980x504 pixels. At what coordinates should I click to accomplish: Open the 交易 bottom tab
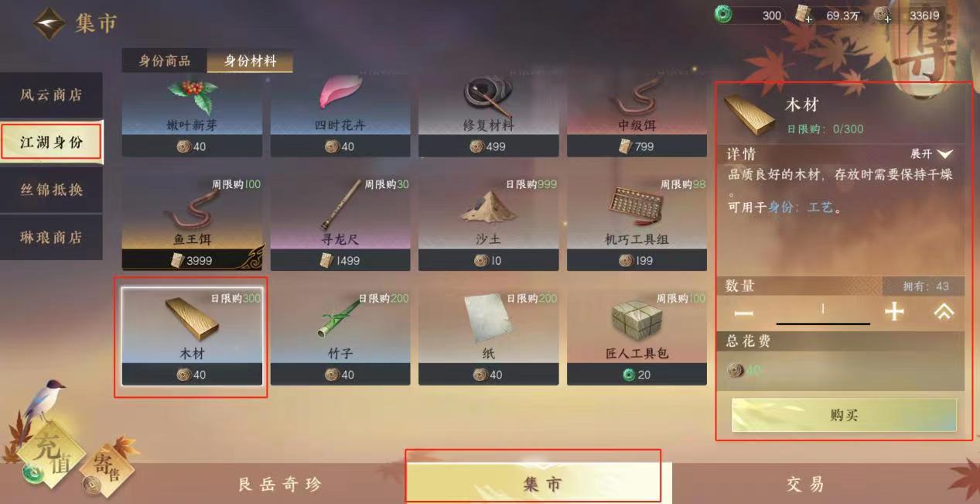805,484
